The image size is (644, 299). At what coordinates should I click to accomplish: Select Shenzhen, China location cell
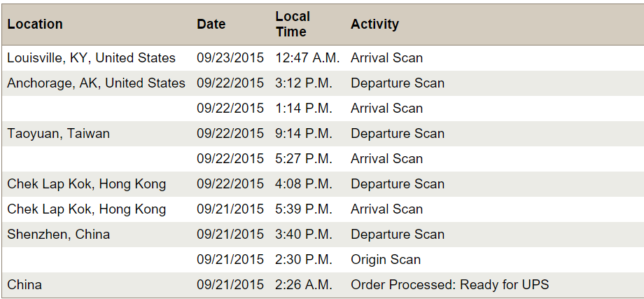58,235
